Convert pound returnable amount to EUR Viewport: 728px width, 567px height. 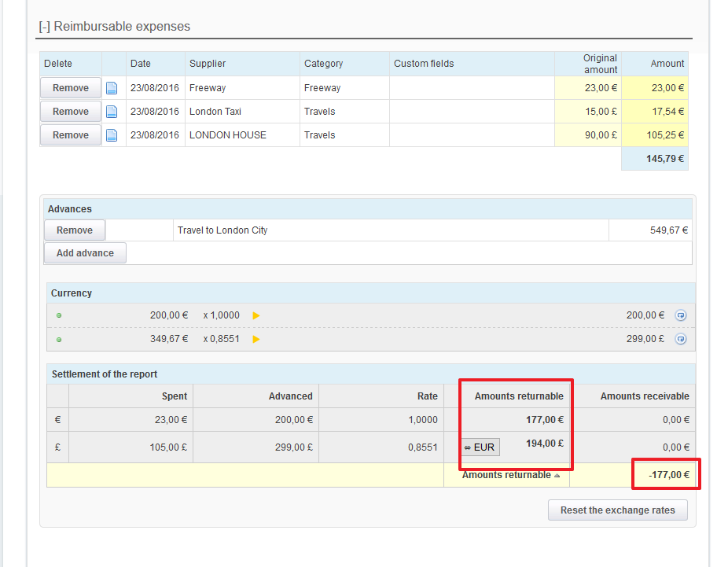[x=480, y=447]
